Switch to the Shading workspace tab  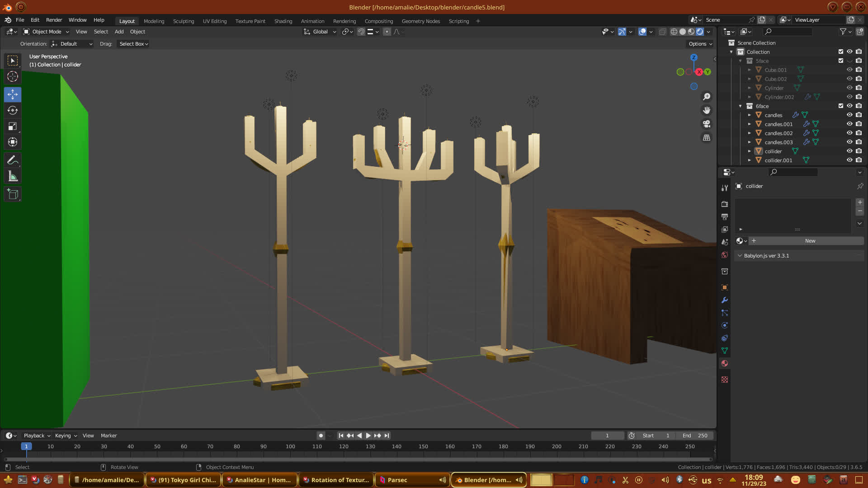[x=283, y=21]
